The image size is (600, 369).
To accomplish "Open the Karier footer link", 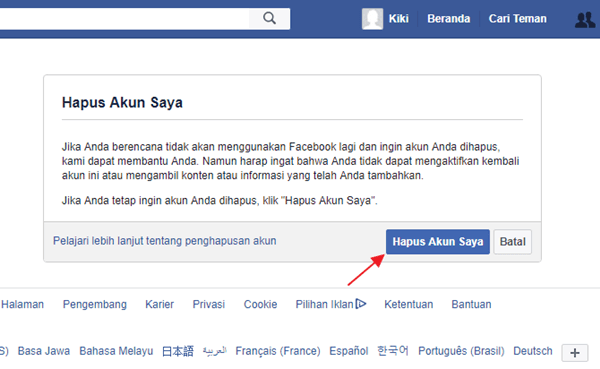I will [159, 304].
